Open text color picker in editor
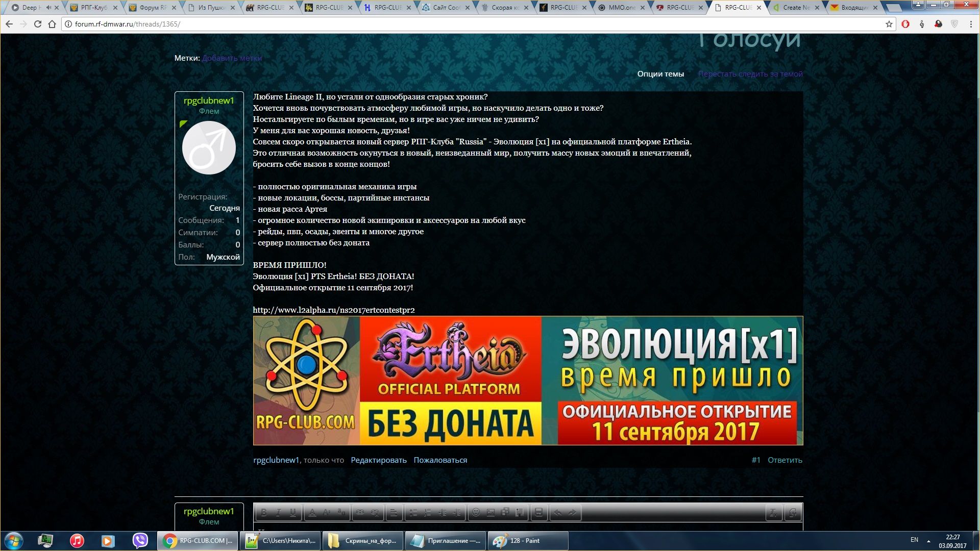Screen dimensions: 980x551 pyautogui.click(x=312, y=513)
